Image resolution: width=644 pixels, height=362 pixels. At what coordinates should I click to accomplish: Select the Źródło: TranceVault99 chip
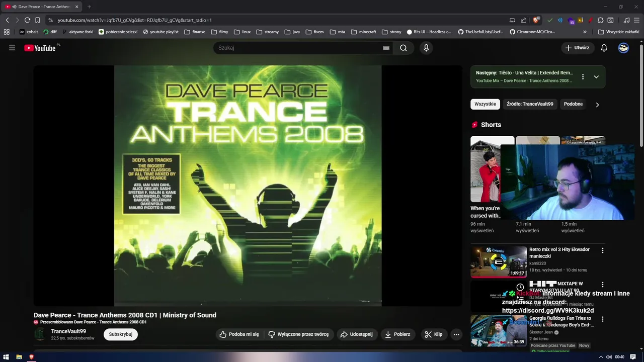tap(530, 104)
